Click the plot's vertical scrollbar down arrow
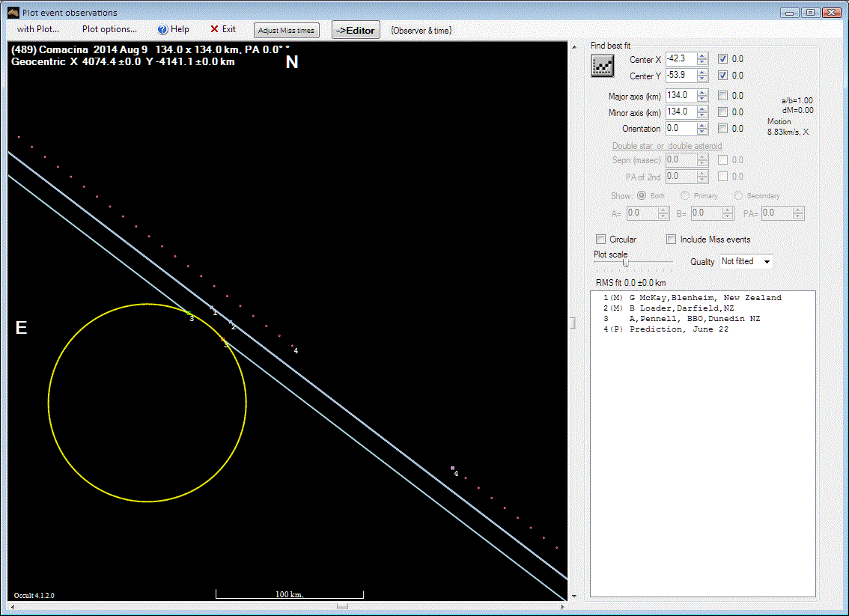The height and width of the screenshot is (616, 849). pos(574,596)
